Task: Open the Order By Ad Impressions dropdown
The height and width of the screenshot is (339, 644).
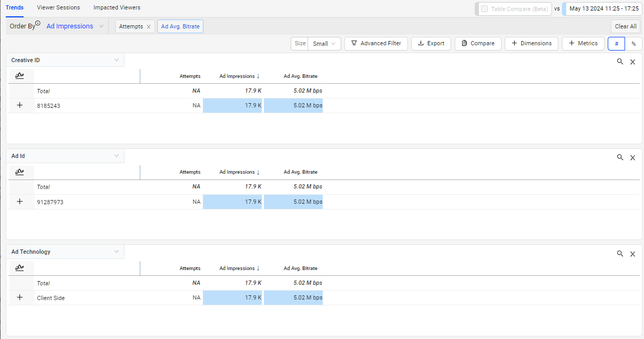Action: (x=75, y=26)
